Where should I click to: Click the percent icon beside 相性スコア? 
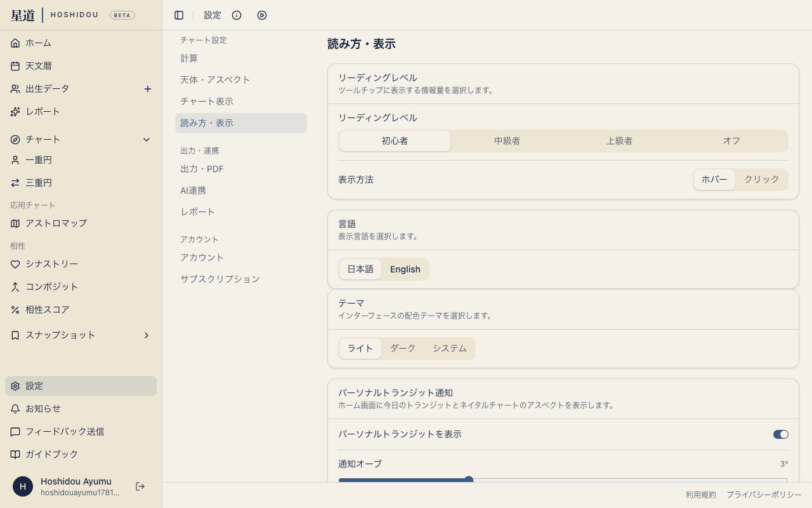[15, 310]
